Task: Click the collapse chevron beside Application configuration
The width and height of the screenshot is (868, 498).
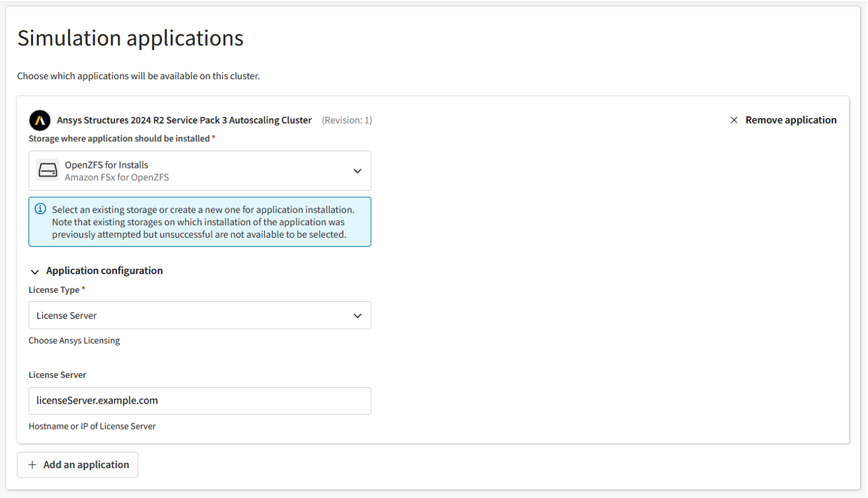Action: pos(35,271)
